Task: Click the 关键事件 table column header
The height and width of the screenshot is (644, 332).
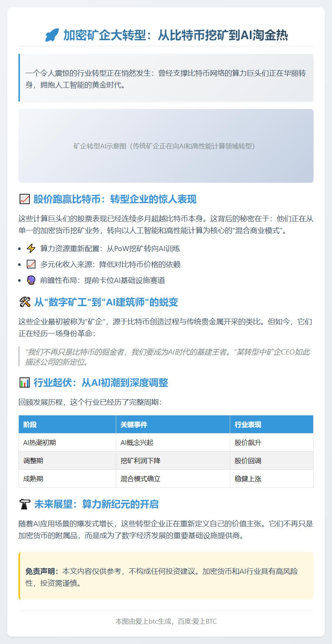Action: 134,425
